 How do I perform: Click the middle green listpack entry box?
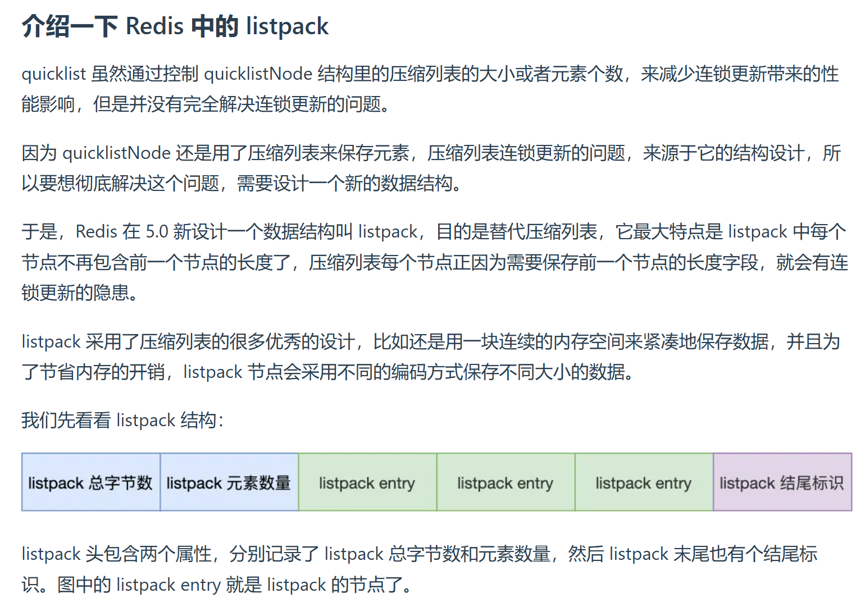(506, 482)
